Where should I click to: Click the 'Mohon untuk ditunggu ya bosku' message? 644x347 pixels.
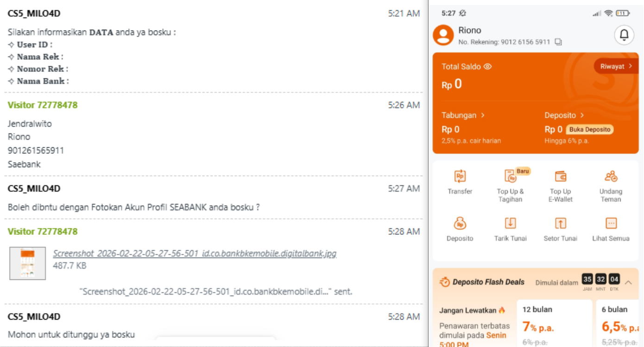[71, 334]
